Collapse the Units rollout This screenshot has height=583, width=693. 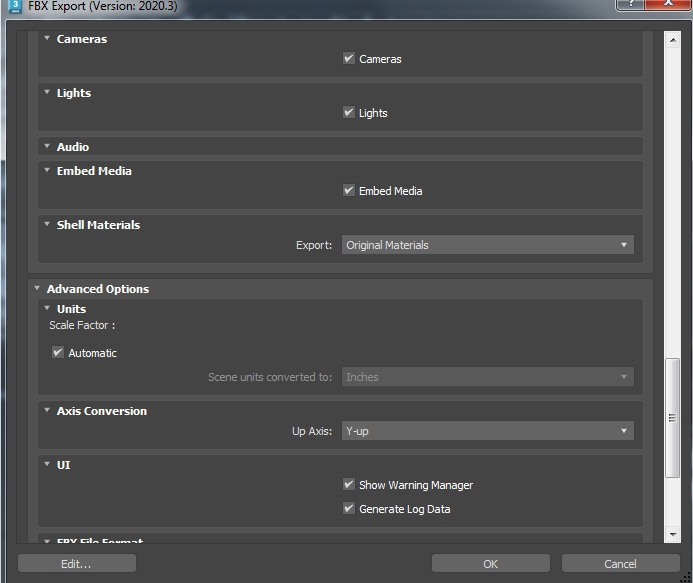point(47,308)
